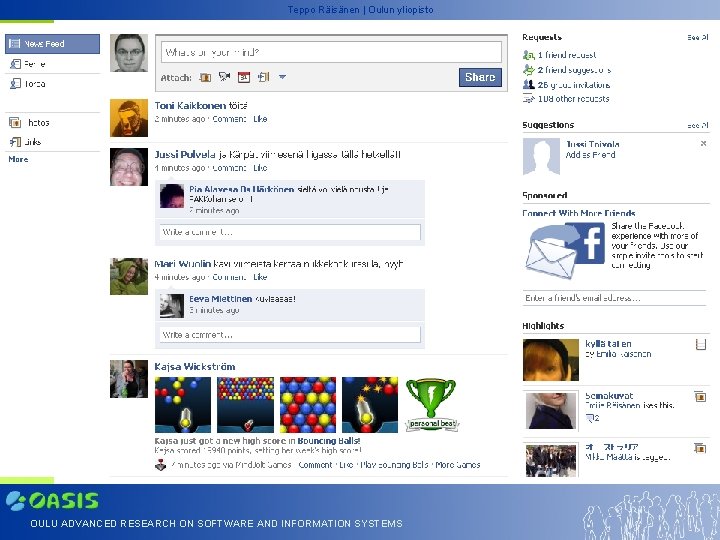Click the group photo highlight thumbnail

(x=551, y=460)
